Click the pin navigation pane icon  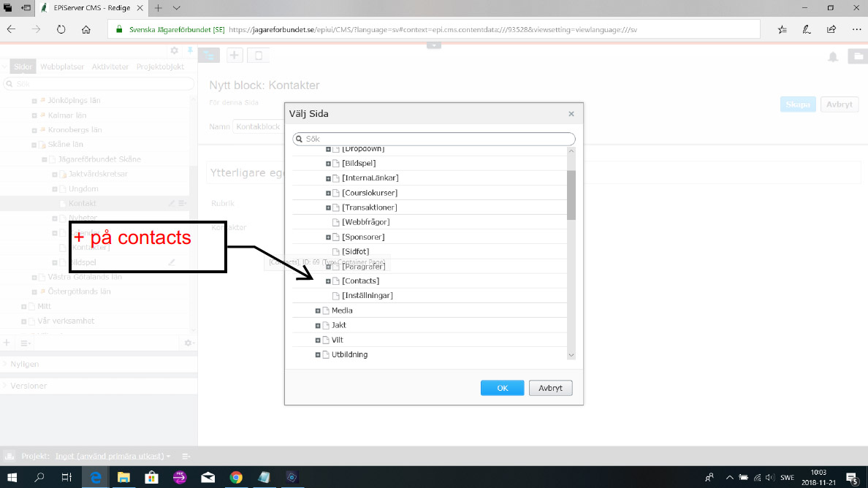click(190, 50)
